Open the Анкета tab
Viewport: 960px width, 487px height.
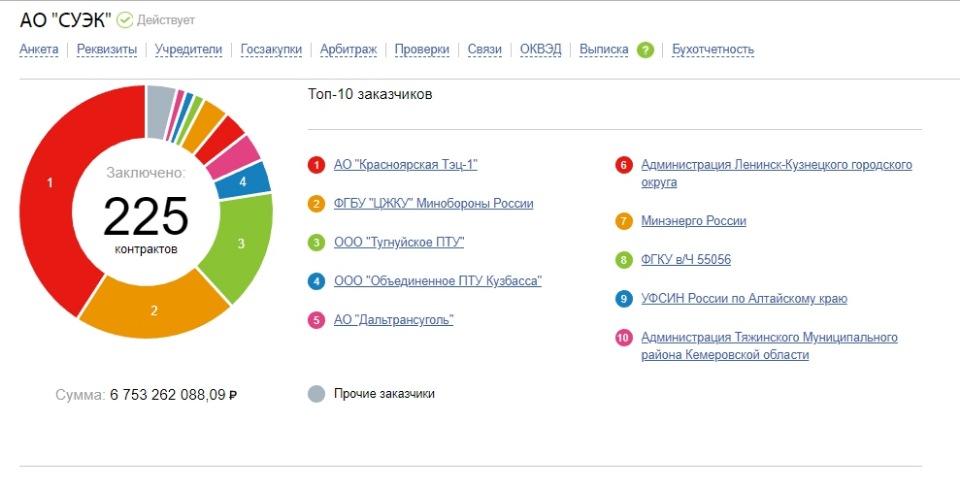coord(39,50)
